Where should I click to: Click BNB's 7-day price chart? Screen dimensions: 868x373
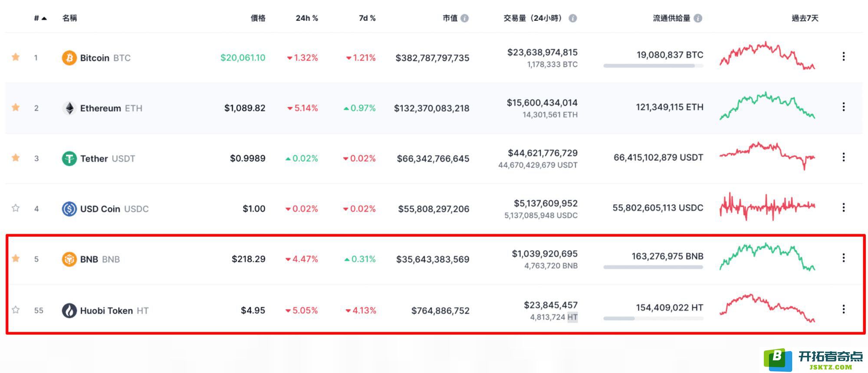[767, 257]
